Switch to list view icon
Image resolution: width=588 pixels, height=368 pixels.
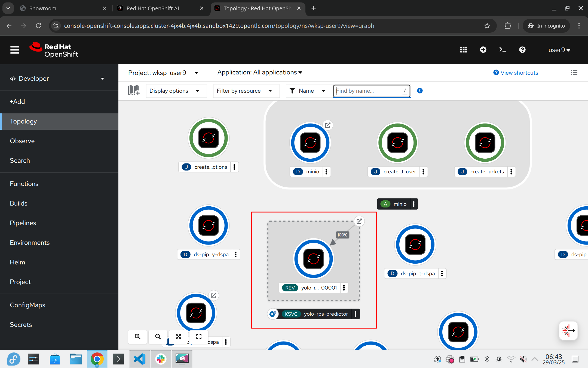574,73
